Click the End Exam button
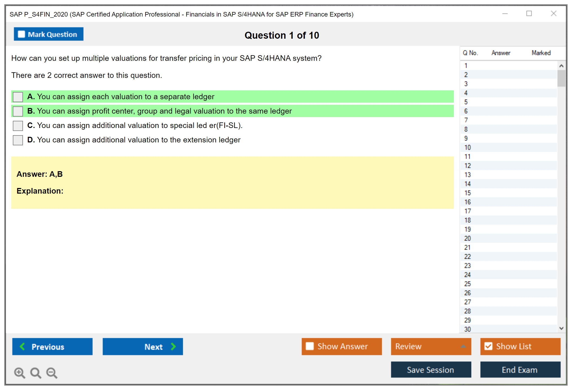This screenshot has width=574, height=392. point(520,370)
